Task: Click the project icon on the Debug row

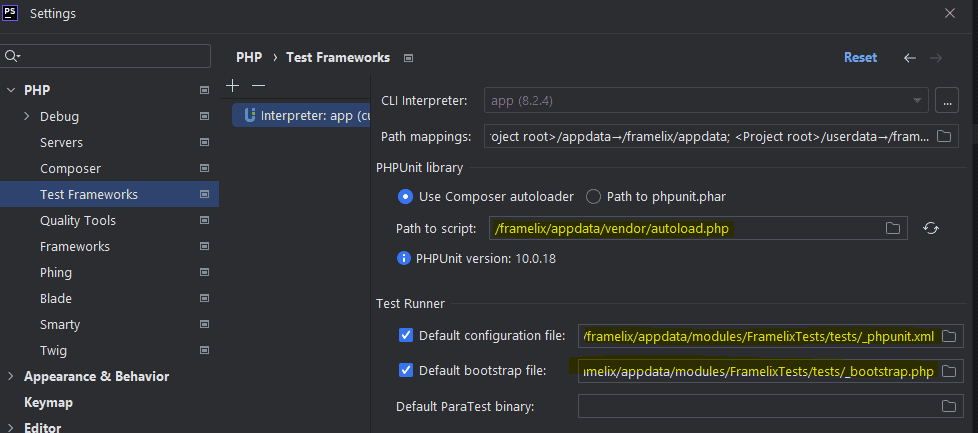Action: tap(204, 117)
